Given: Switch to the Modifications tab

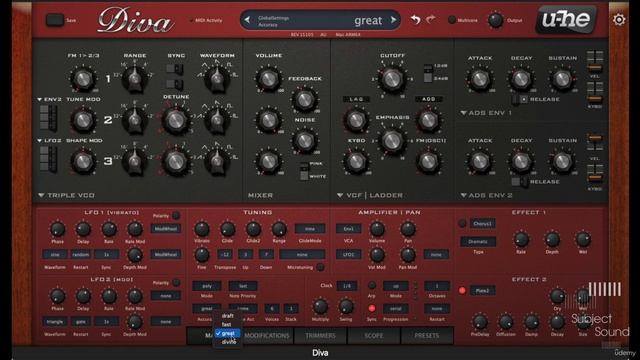Looking at the screenshot, I should [x=267, y=336].
